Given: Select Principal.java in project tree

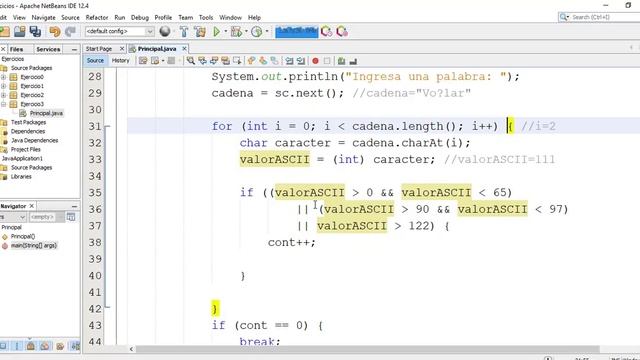Looking at the screenshot, I should (46, 113).
